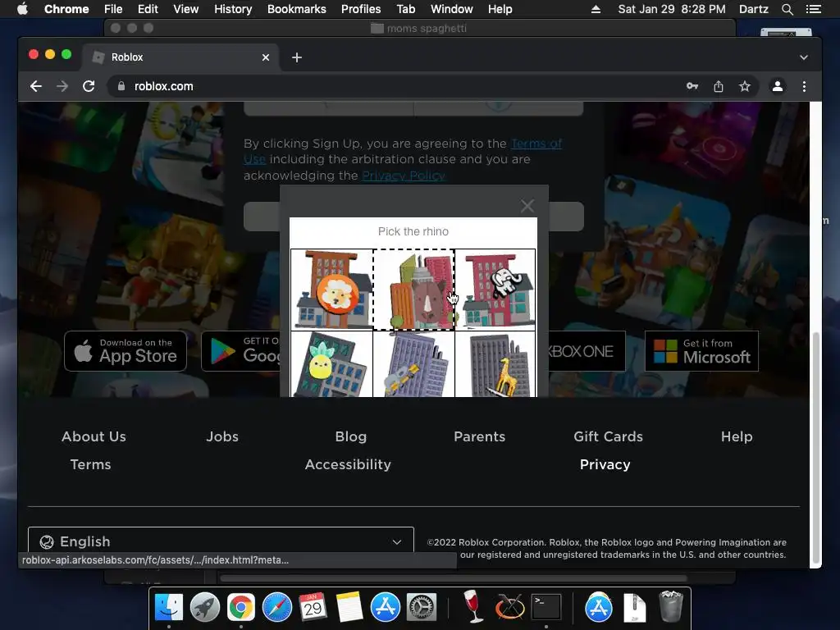840x630 pixels.
Task: Open the saved passwords key icon
Action: point(692,86)
